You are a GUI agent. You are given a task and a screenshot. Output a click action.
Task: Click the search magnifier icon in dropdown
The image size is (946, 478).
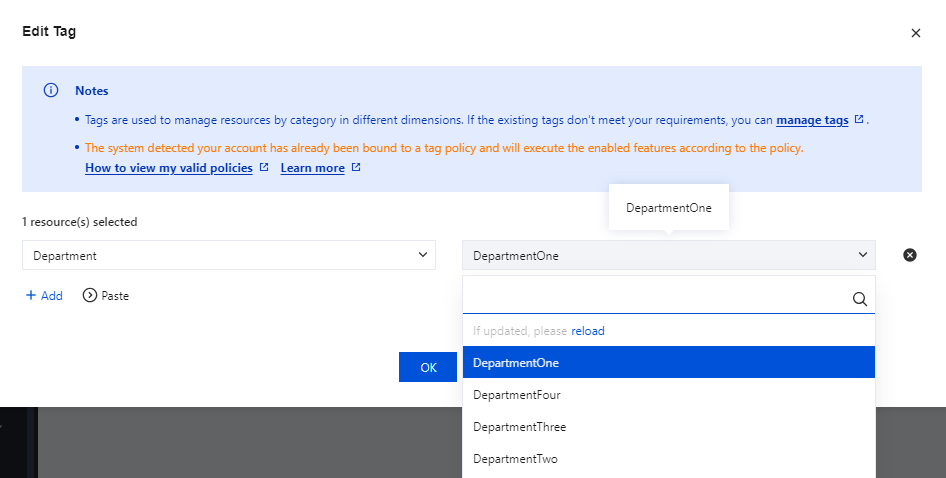click(859, 298)
